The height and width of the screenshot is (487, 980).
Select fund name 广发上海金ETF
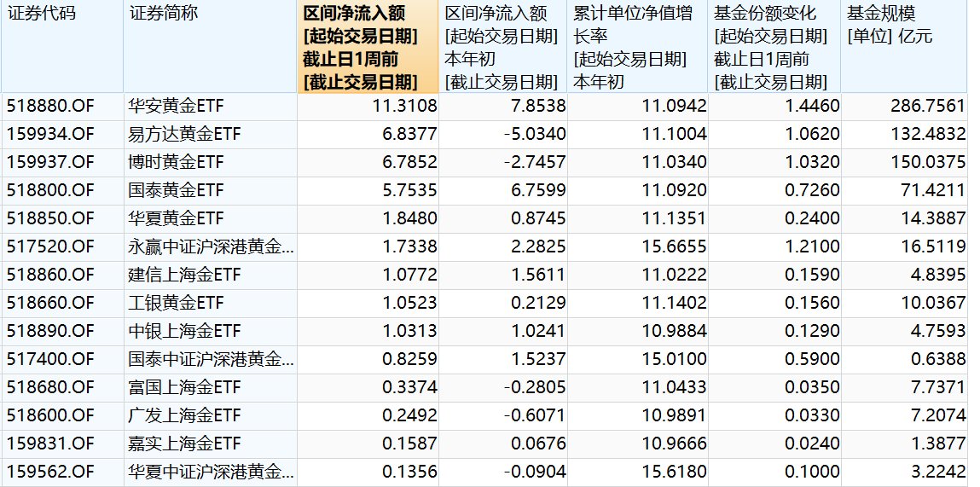coord(184,415)
